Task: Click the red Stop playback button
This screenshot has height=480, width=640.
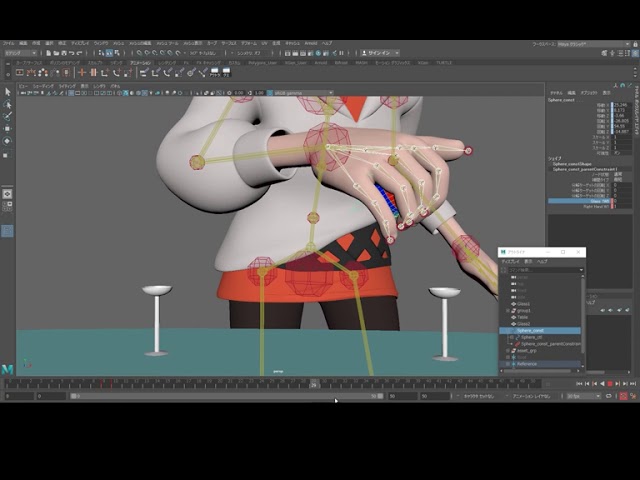Action: 610,384
